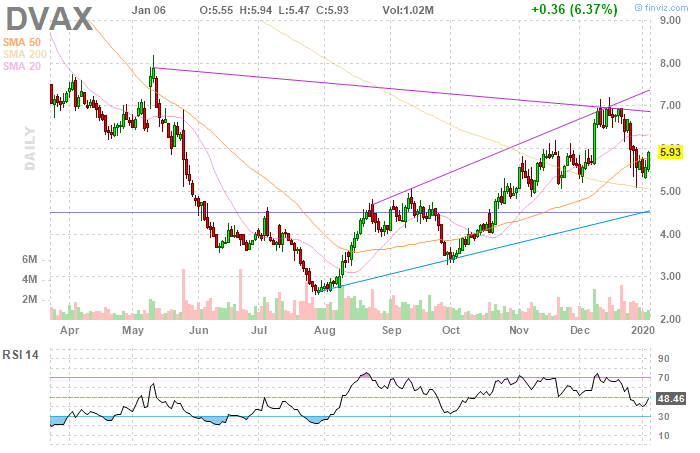Click the +0.36 (6.37%) change value
This screenshot has width=700, height=453.
575,9
